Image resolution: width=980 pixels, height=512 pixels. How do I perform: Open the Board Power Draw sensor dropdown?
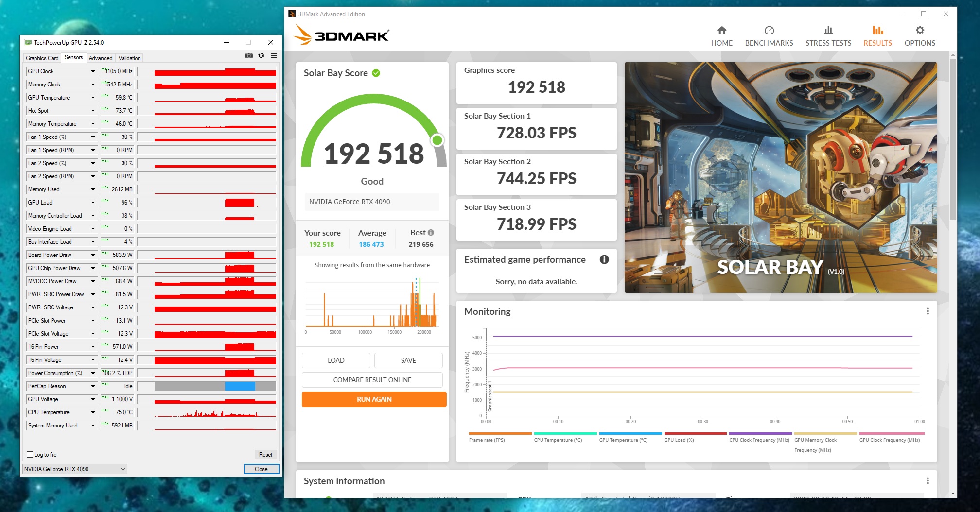(x=93, y=255)
